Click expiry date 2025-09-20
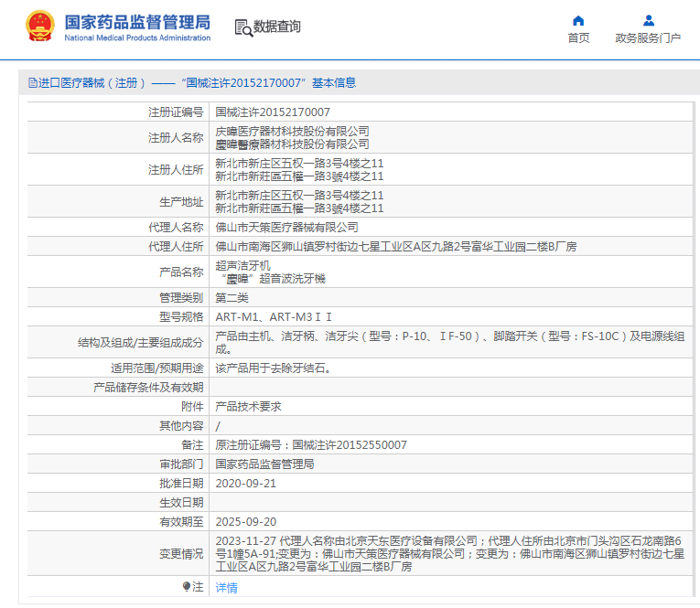This screenshot has height=608, width=700. coord(246,522)
